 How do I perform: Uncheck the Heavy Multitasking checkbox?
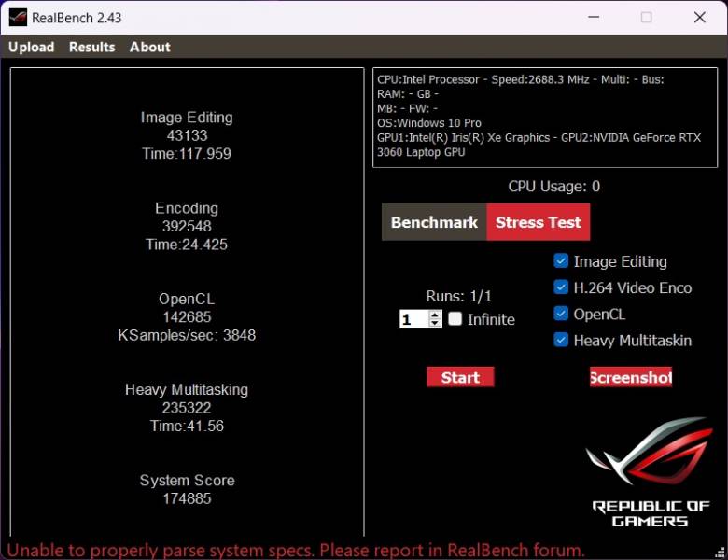pyautogui.click(x=561, y=341)
